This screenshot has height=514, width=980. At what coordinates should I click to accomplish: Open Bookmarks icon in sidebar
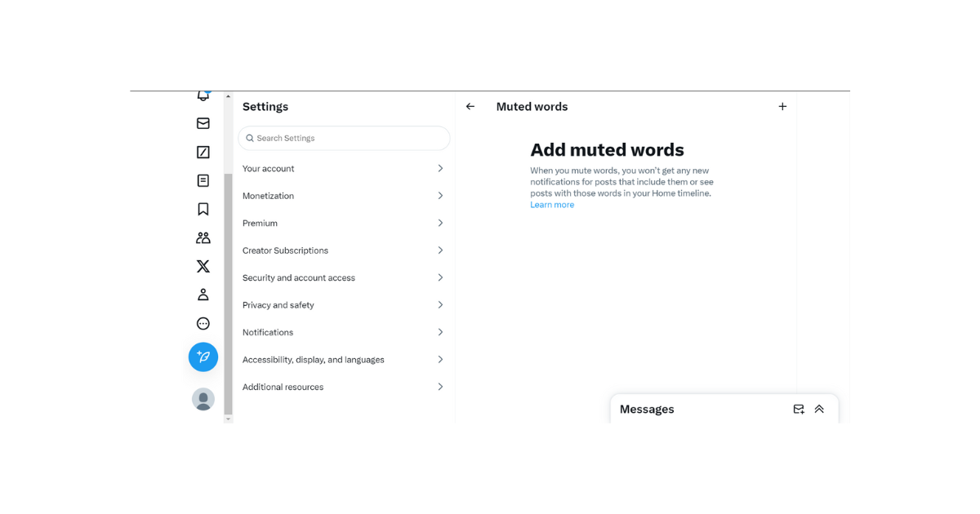tap(203, 209)
